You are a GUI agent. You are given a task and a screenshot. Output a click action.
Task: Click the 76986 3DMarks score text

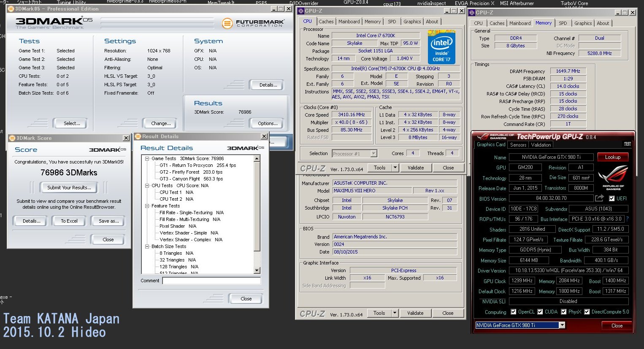click(69, 172)
